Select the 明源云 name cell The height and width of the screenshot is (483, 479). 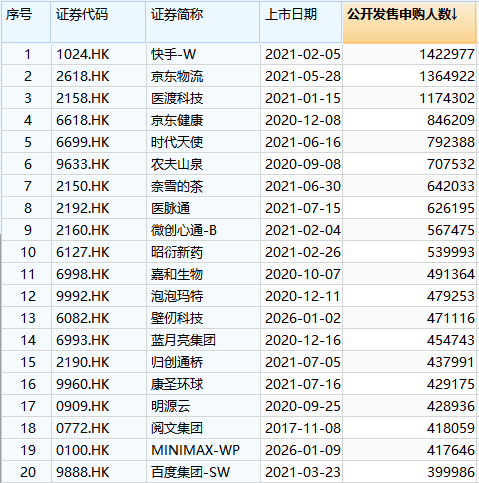click(203, 406)
